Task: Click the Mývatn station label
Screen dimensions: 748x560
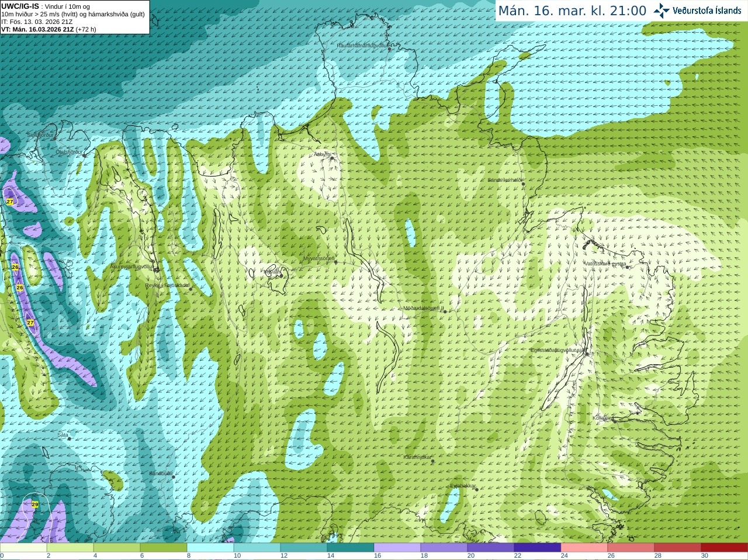Action: pyautogui.click(x=272, y=272)
